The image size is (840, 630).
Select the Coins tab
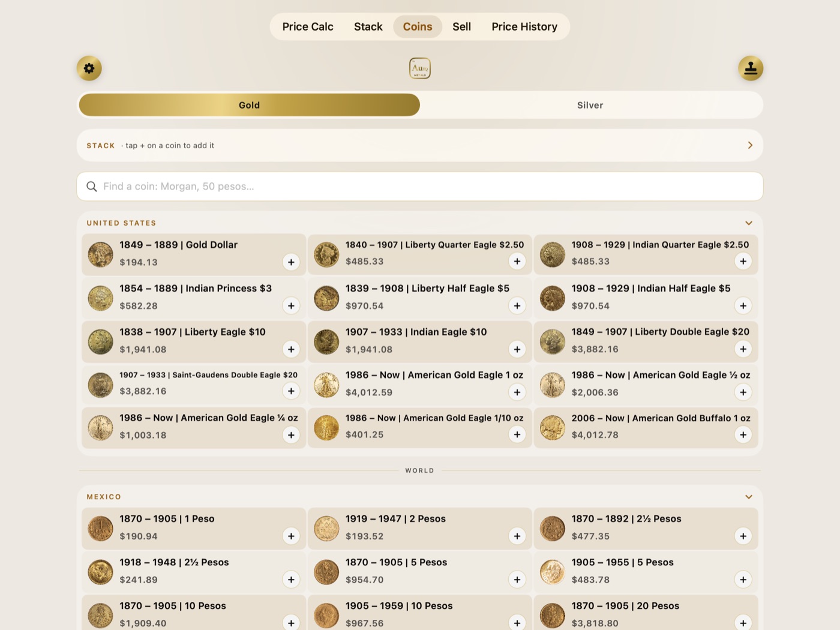418,27
